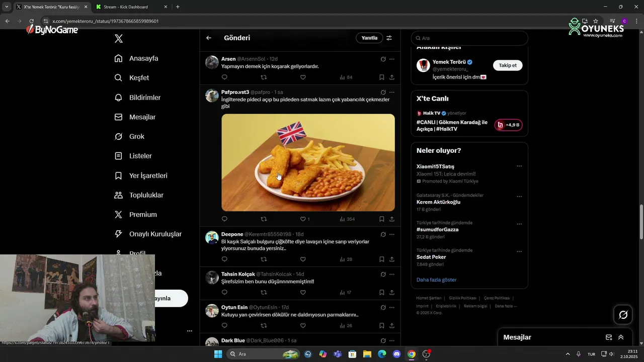Open Halk TV live broadcast link

click(452, 126)
